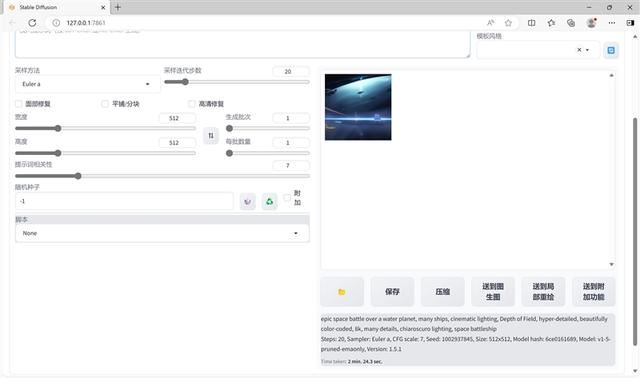
Task: Click the 送到局部重绘 send to inpaint button
Action: (543, 291)
